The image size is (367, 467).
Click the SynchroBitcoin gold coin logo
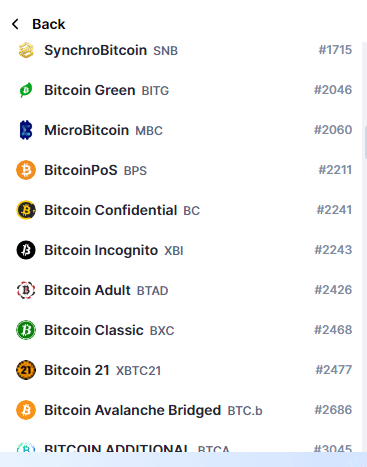click(26, 50)
